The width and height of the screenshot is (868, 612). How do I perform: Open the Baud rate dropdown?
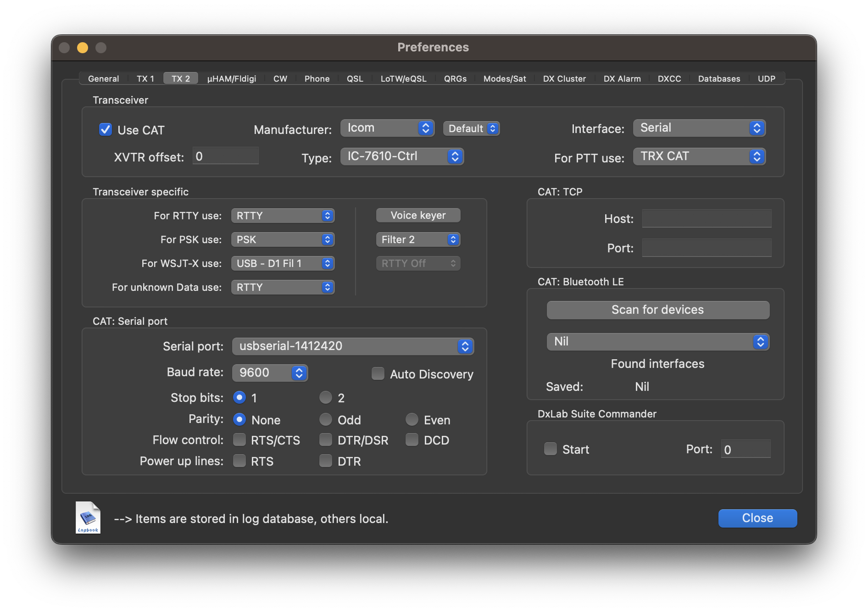click(270, 373)
